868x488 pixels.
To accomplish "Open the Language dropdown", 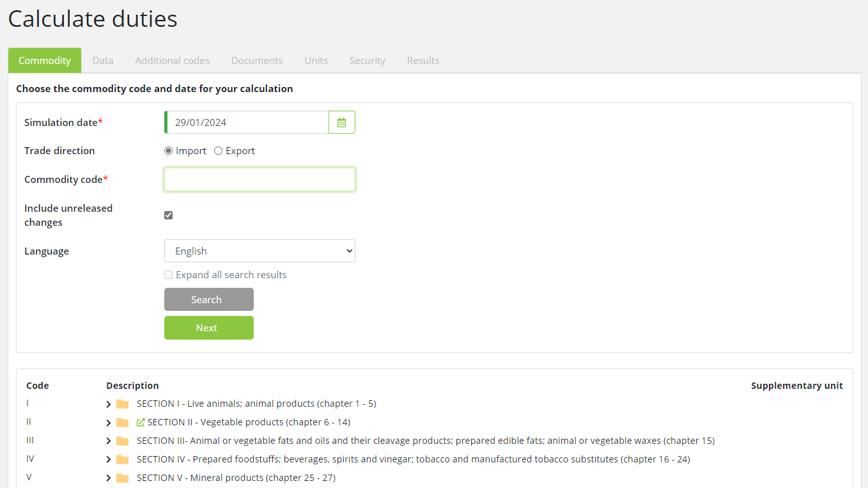I will click(x=260, y=251).
